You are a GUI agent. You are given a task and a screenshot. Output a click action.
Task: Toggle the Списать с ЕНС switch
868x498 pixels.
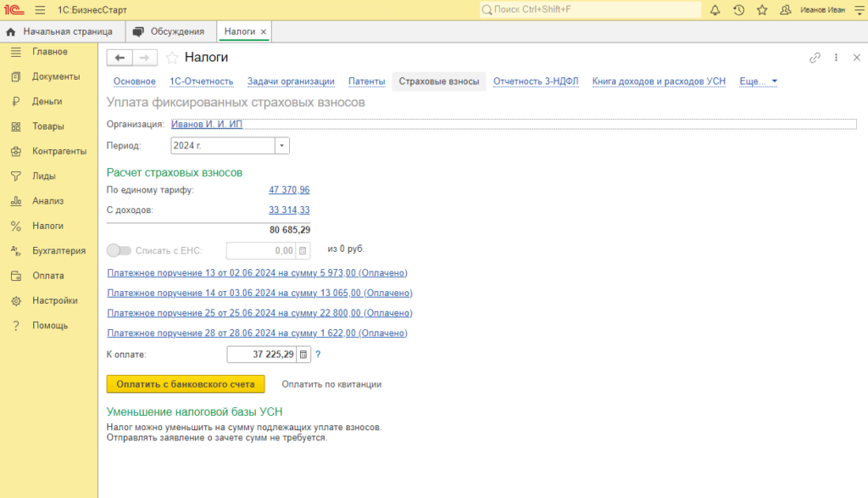[x=119, y=251]
